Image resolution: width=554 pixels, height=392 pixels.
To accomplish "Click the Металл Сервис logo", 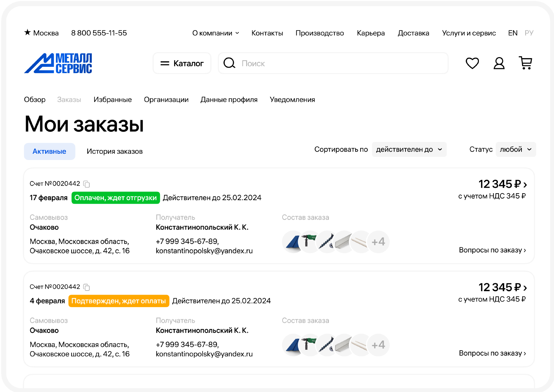I will coord(58,63).
